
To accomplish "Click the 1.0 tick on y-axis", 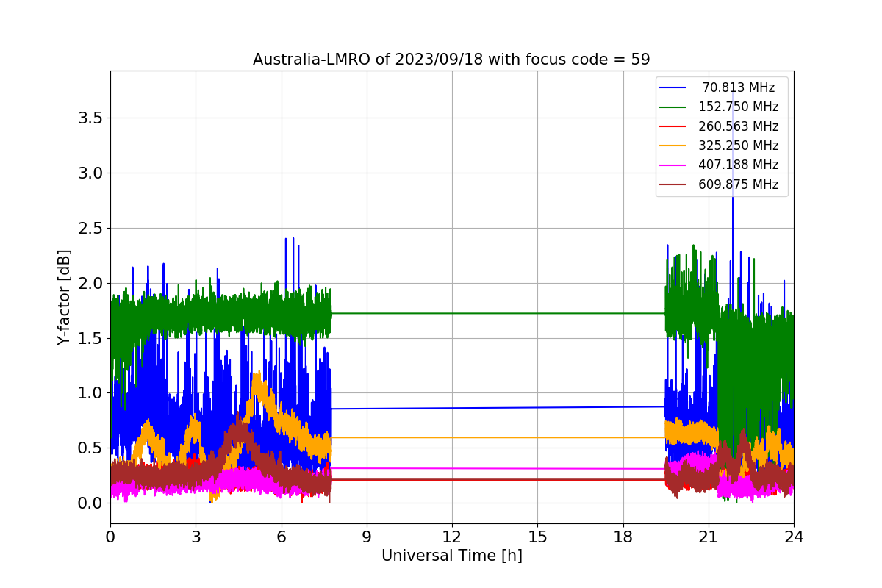I will pos(90,393).
